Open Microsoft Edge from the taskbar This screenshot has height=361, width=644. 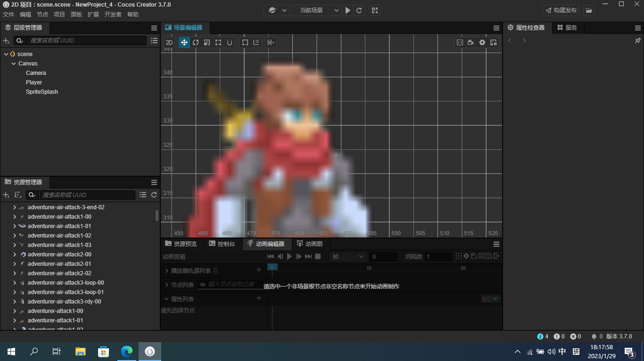pyautogui.click(x=127, y=352)
